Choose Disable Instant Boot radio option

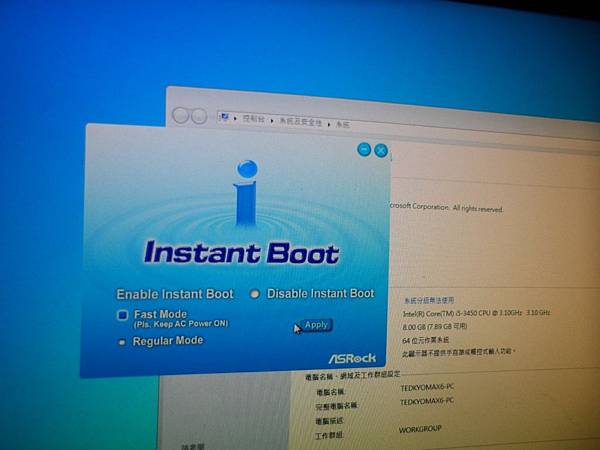254,294
